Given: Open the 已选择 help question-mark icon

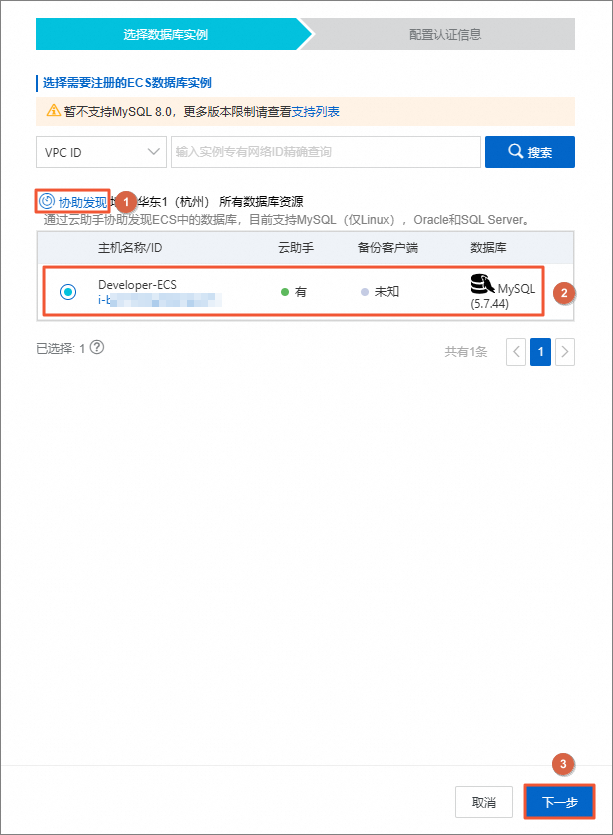Looking at the screenshot, I should [97, 347].
